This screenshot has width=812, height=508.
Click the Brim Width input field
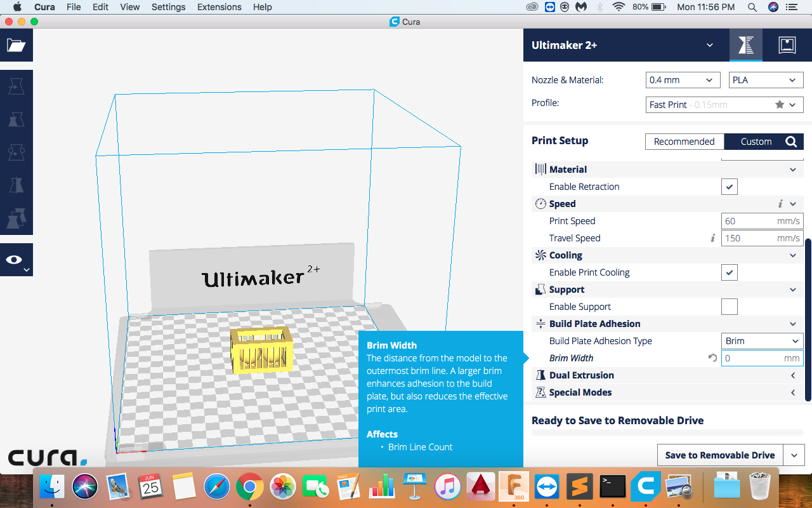click(763, 358)
